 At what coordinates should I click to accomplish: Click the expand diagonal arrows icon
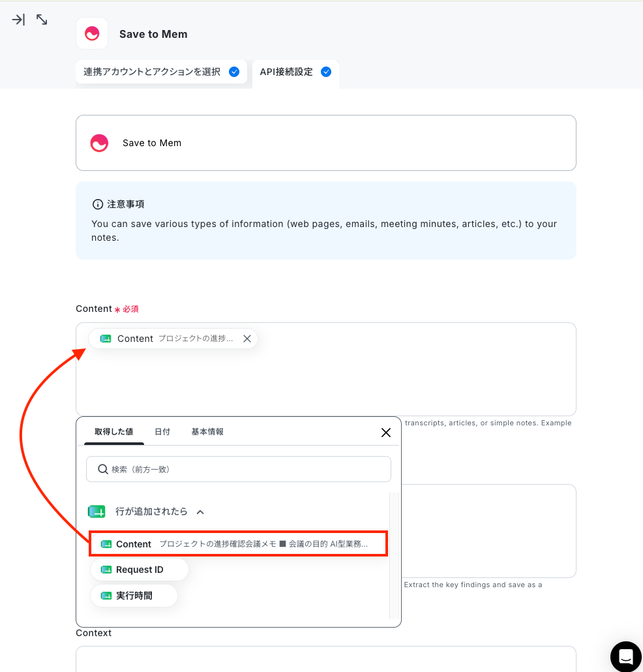tap(42, 20)
